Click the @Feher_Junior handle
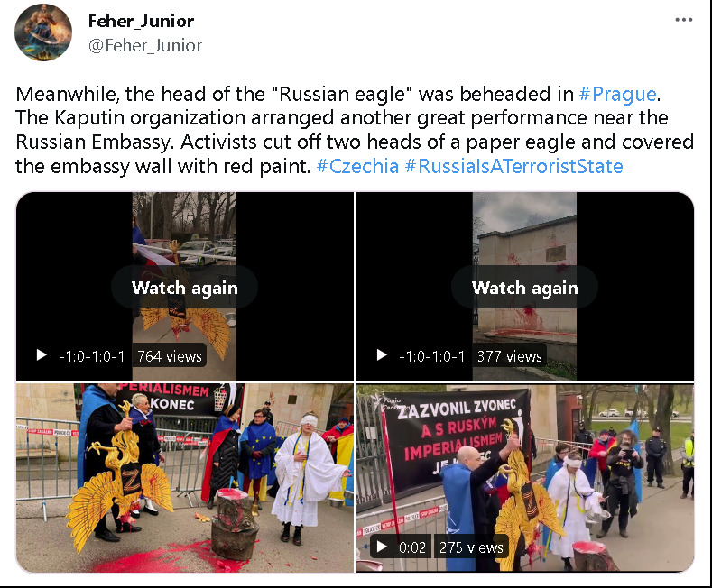Screen dimensions: 712x588 point(145,45)
